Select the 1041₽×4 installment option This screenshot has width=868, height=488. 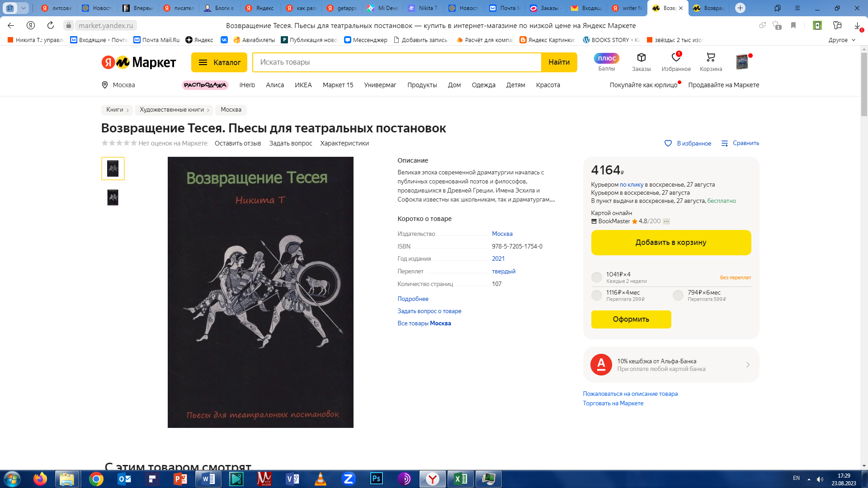597,277
